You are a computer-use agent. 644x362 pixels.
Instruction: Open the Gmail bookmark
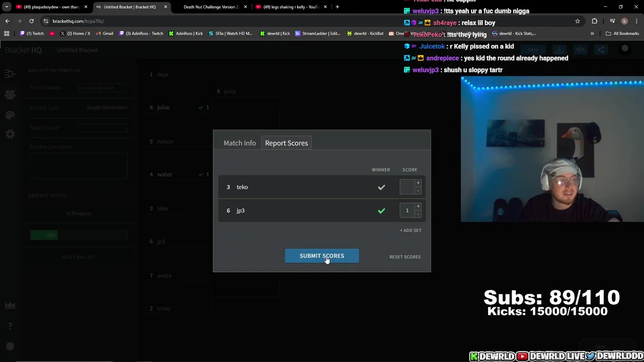[x=104, y=34]
